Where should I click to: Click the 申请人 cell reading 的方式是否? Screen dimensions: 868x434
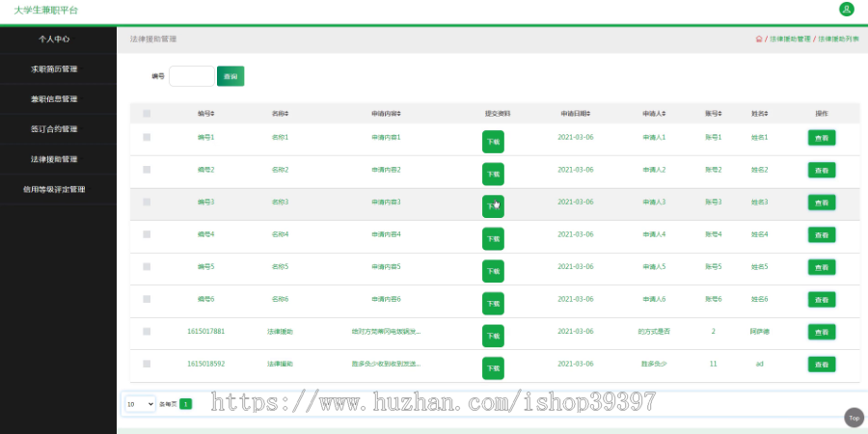(x=654, y=332)
